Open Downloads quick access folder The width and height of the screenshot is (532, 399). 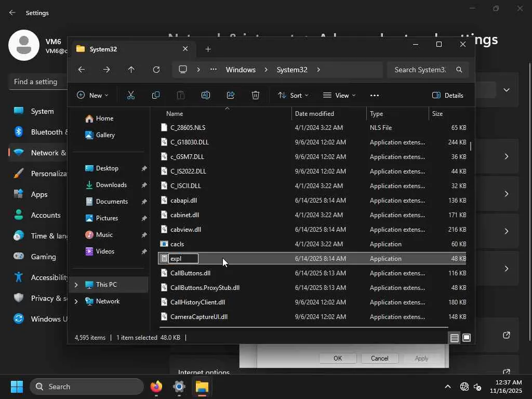click(x=111, y=185)
